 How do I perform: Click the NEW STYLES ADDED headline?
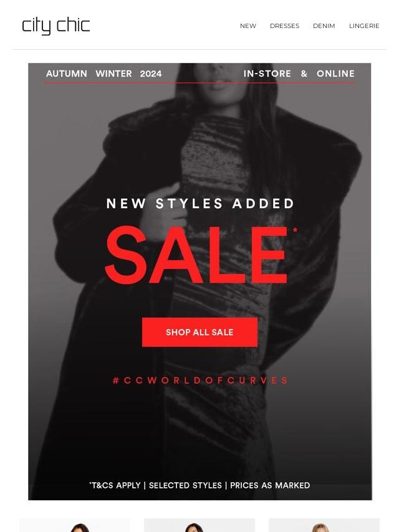200,204
